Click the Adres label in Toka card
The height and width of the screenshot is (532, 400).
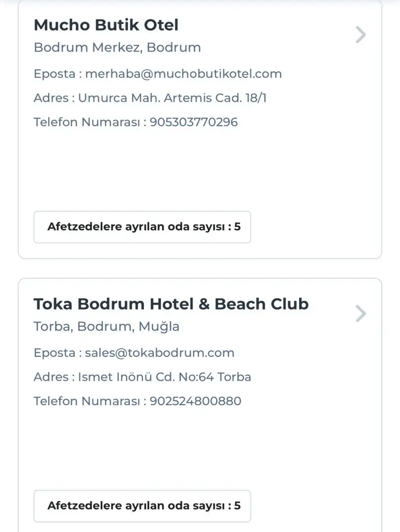[x=51, y=377]
